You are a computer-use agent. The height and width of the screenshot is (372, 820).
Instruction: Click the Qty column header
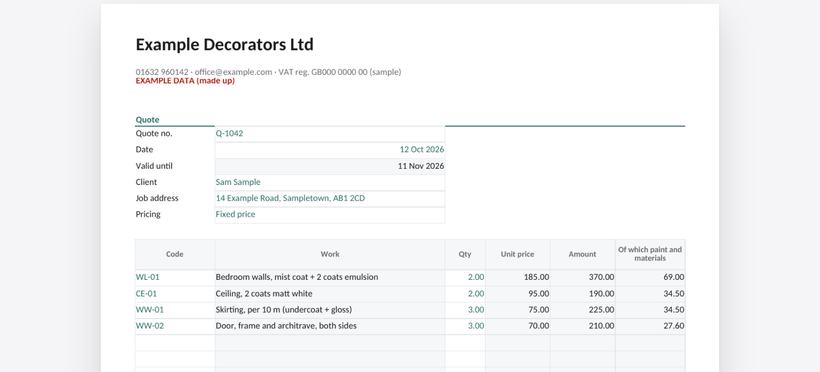pyautogui.click(x=465, y=254)
